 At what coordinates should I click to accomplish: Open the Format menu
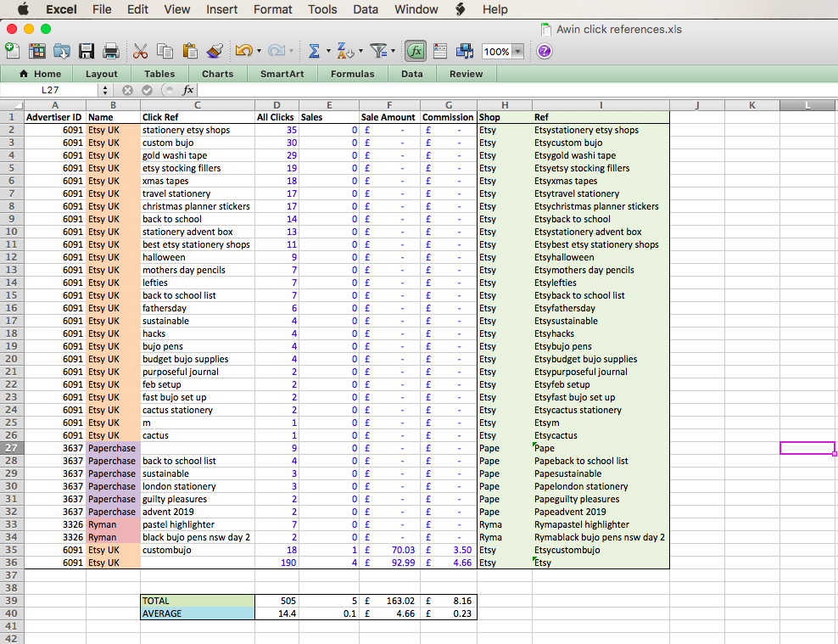pyautogui.click(x=272, y=9)
